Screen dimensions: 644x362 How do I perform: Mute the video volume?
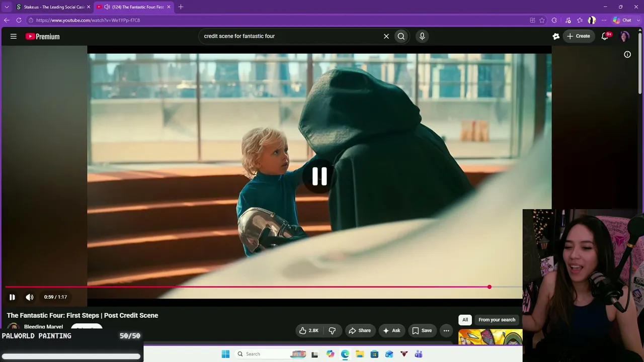click(x=30, y=297)
